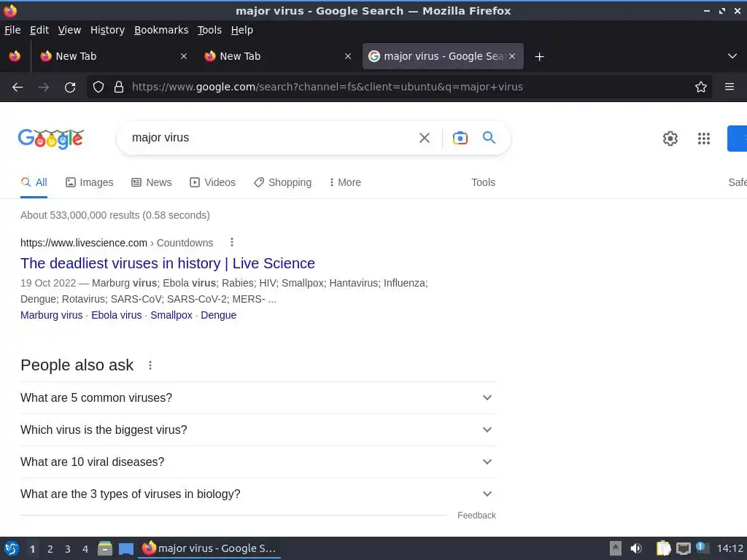Open the Smallpox sitelink
This screenshot has width=747, height=560.
pyautogui.click(x=171, y=315)
